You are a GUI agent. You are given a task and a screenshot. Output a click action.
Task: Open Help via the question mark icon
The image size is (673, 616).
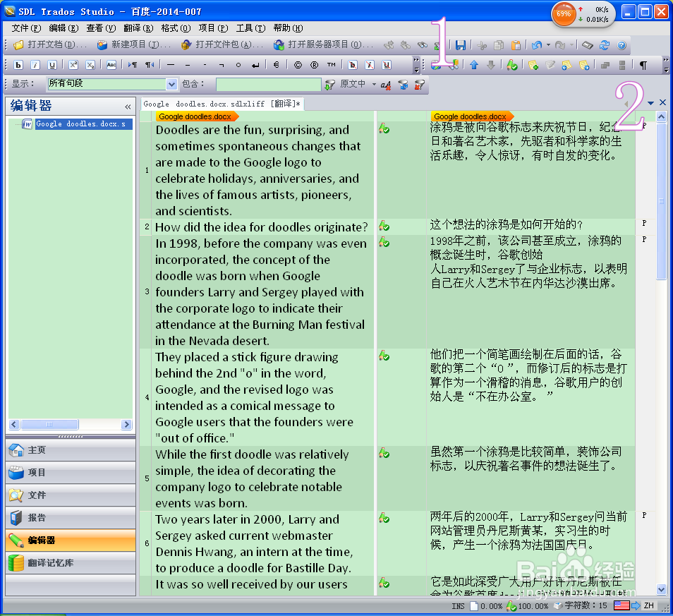621,45
